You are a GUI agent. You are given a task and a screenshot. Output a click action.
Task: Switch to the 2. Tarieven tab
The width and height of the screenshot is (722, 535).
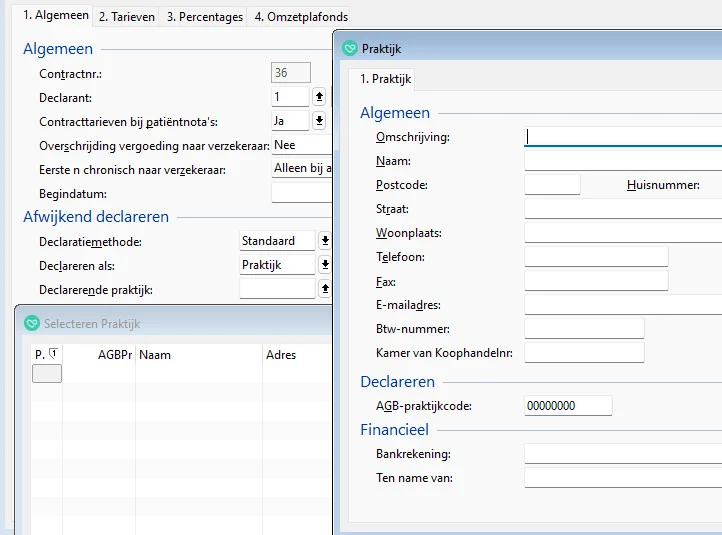tap(128, 17)
